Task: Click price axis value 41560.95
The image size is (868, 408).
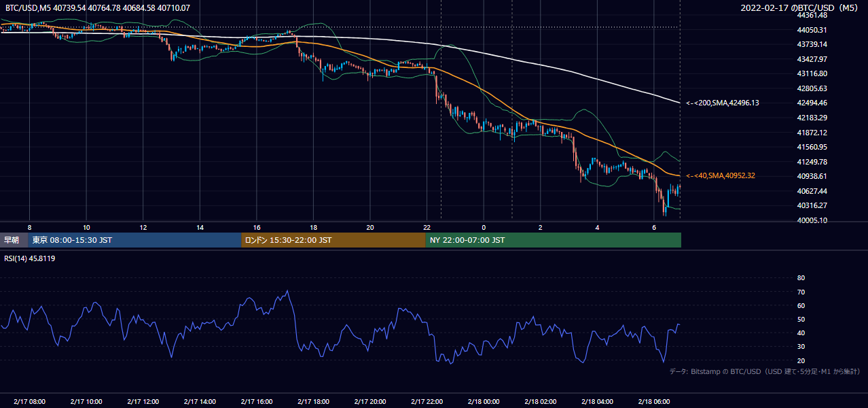Action: point(812,147)
